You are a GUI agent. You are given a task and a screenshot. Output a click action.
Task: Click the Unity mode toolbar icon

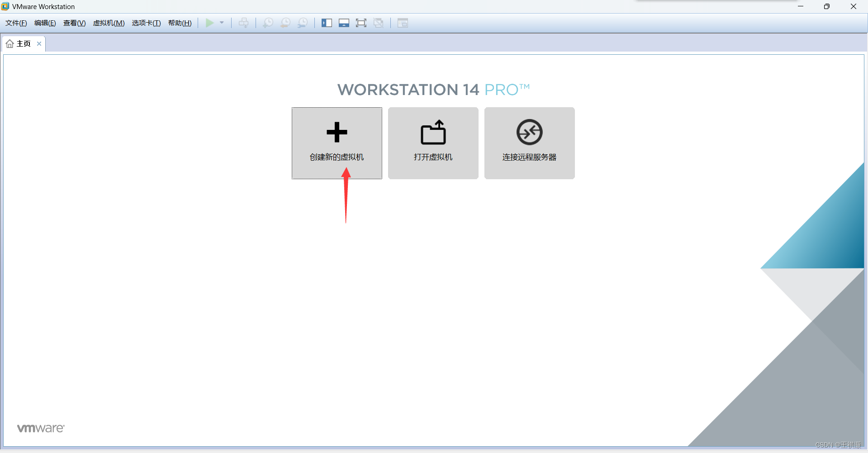click(x=379, y=23)
